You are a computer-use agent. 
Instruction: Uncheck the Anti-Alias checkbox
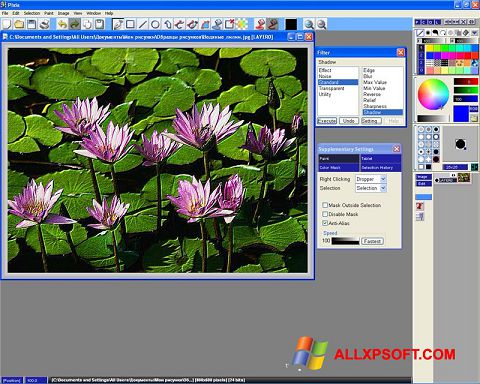pyautogui.click(x=325, y=223)
